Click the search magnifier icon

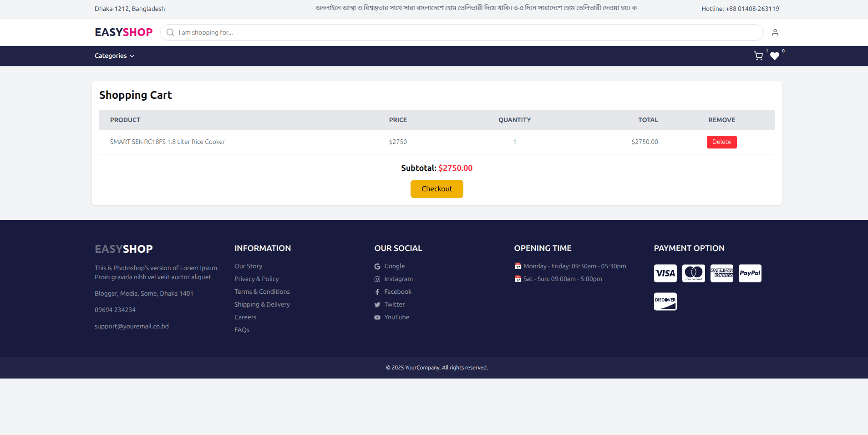pyautogui.click(x=170, y=32)
